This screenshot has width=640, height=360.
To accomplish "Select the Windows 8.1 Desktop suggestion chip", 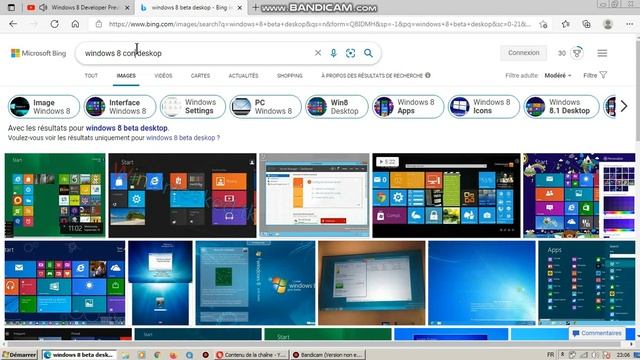I will (562, 107).
